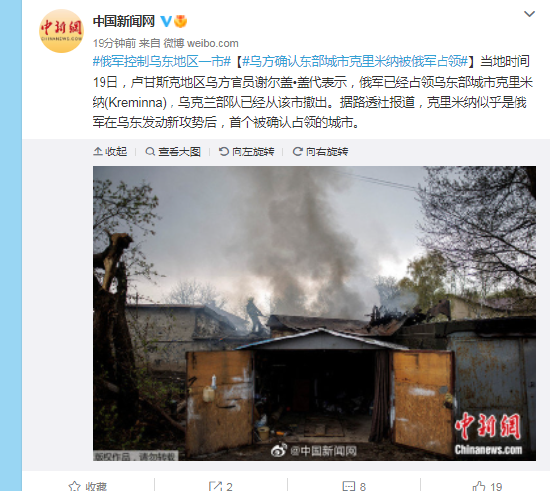The height and width of the screenshot is (491, 550).
Task: Collapse the image with 收起
Action: click(x=110, y=152)
